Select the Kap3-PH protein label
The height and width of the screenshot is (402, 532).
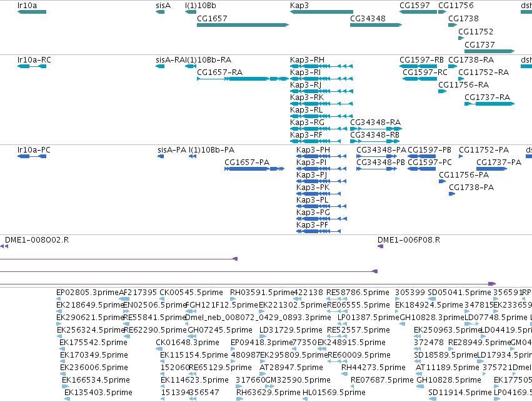click(x=313, y=150)
